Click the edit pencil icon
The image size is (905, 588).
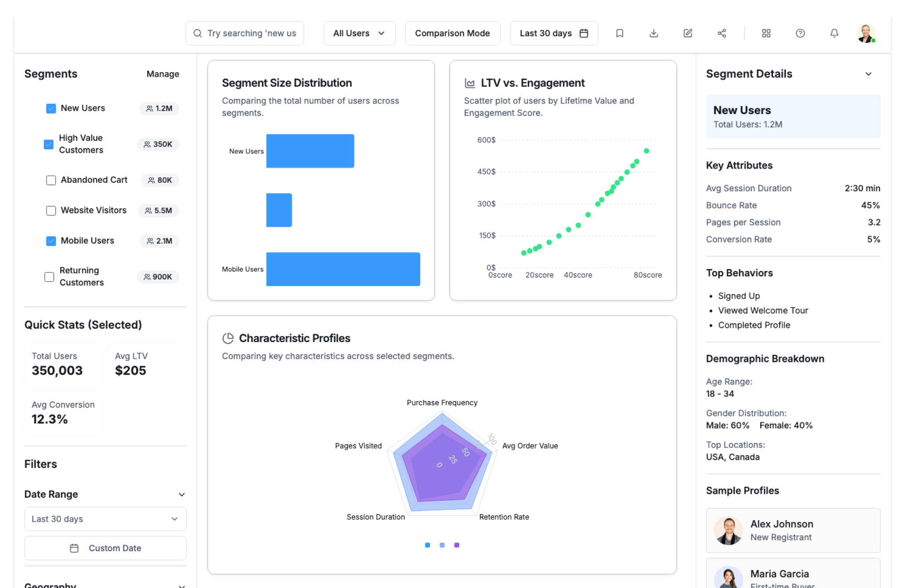point(688,33)
